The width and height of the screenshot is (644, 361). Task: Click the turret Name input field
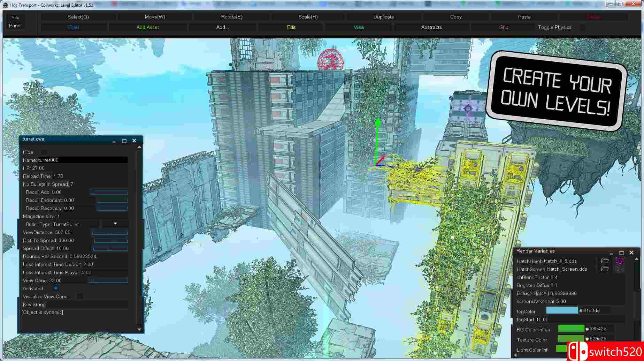click(x=83, y=160)
